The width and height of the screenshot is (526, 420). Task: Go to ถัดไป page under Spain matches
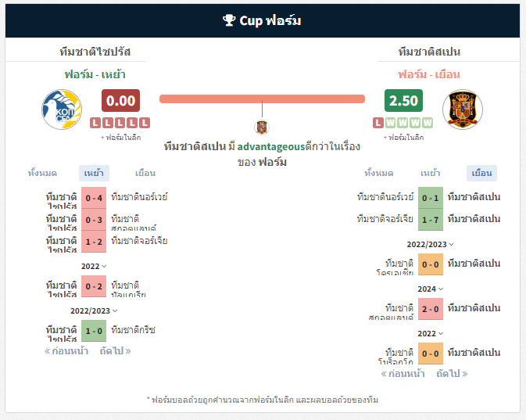click(452, 373)
